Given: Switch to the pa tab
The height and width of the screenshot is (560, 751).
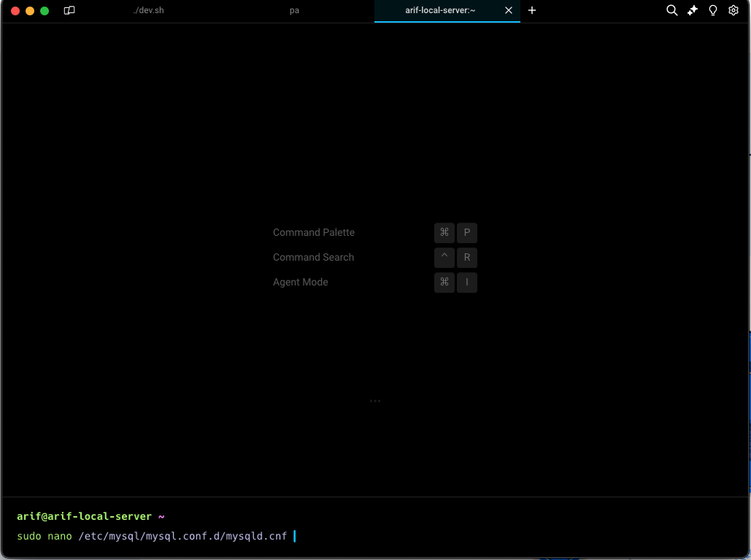Looking at the screenshot, I should [x=294, y=10].
